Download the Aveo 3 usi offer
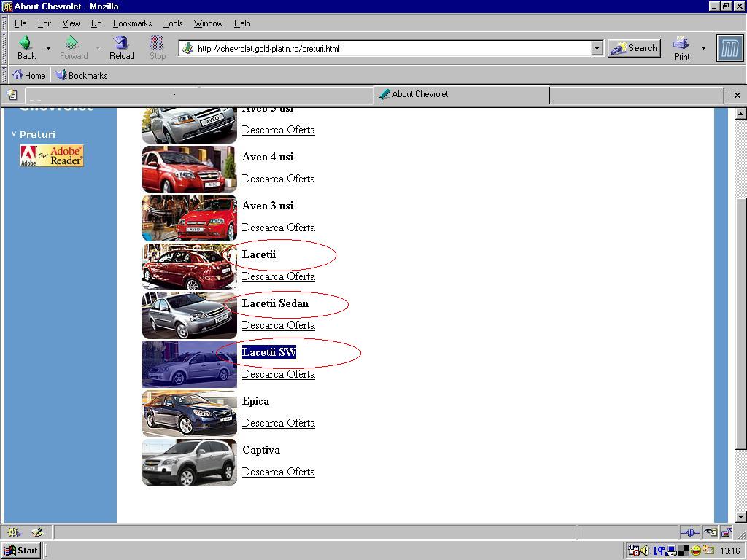The image size is (747, 560). tap(278, 228)
